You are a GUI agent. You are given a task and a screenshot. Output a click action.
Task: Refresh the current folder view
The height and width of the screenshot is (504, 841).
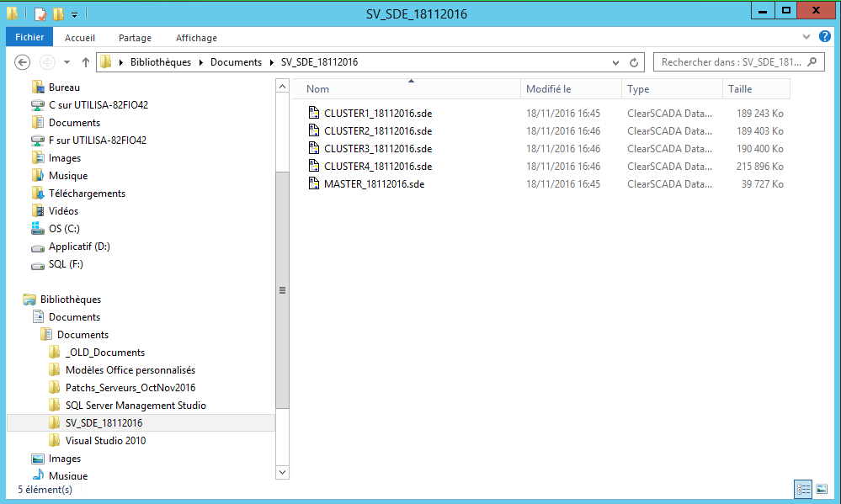(635, 62)
